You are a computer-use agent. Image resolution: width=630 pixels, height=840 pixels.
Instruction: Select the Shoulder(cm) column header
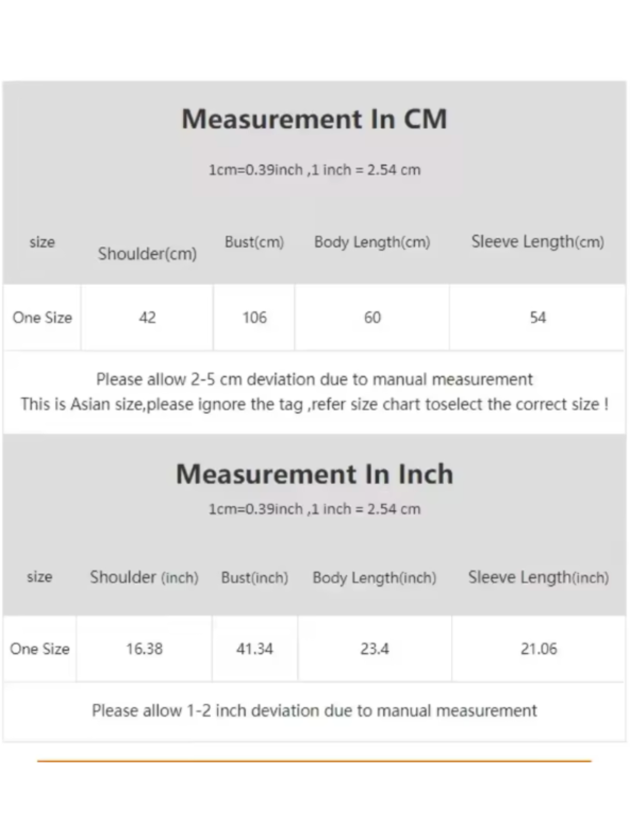(147, 254)
